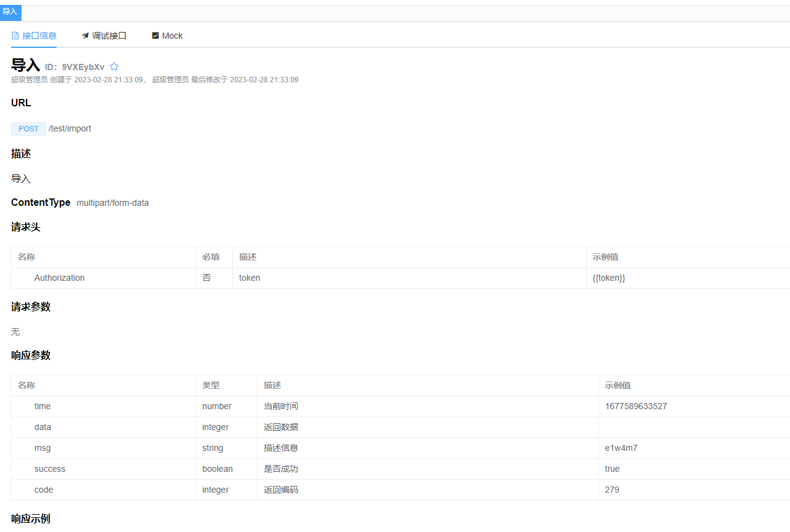Select the time row in 响应参数 table
The height and width of the screenshot is (532, 790).
[42, 406]
